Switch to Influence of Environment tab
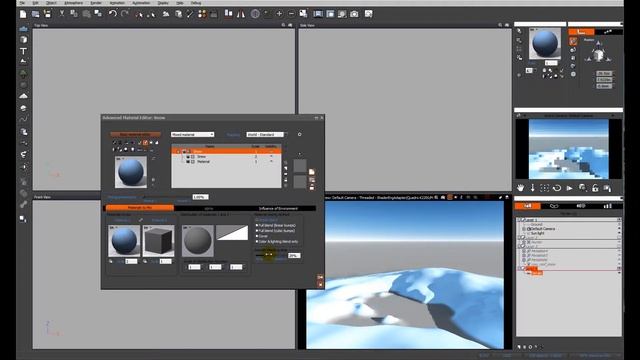Screen dimensions: 640x360 (x=278, y=208)
